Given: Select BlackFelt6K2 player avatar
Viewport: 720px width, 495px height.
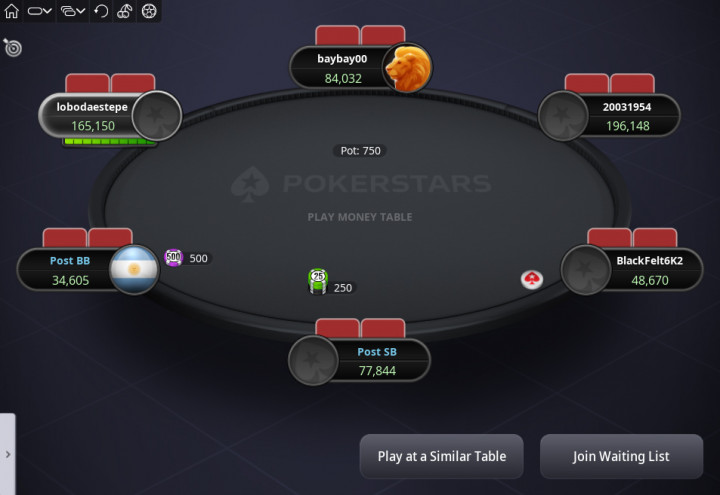Looking at the screenshot, I should [x=586, y=270].
